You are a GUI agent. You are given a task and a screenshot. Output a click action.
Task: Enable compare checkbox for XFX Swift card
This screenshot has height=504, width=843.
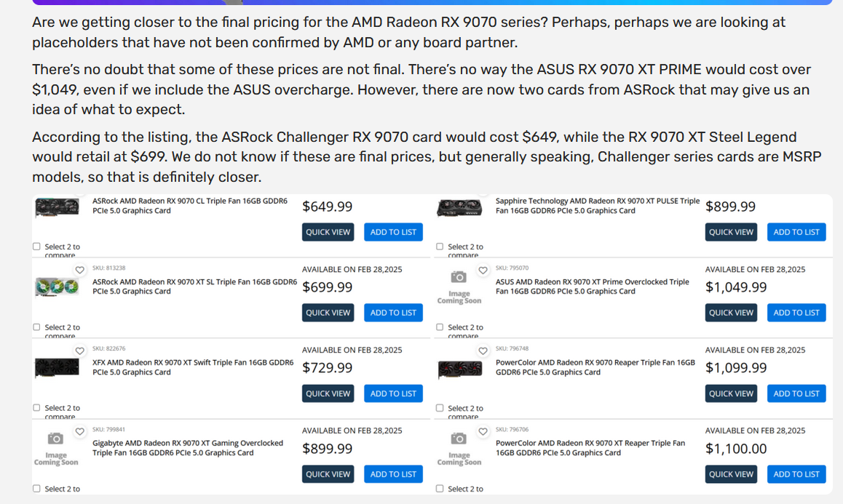[x=36, y=408]
